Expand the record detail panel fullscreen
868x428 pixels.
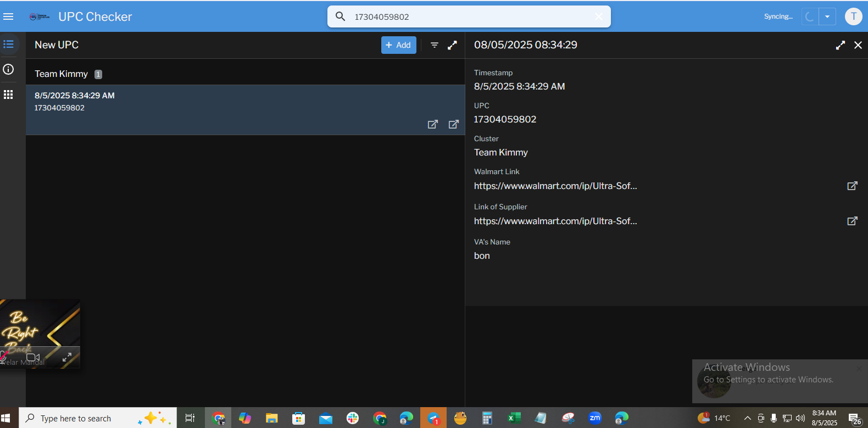coord(840,45)
